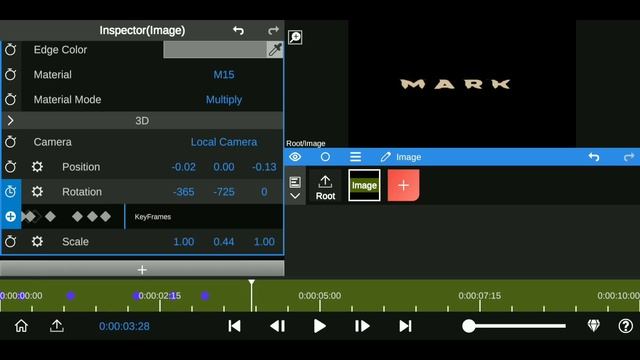Click the timeline playhead marker
640x360 pixels.
coord(251,283)
